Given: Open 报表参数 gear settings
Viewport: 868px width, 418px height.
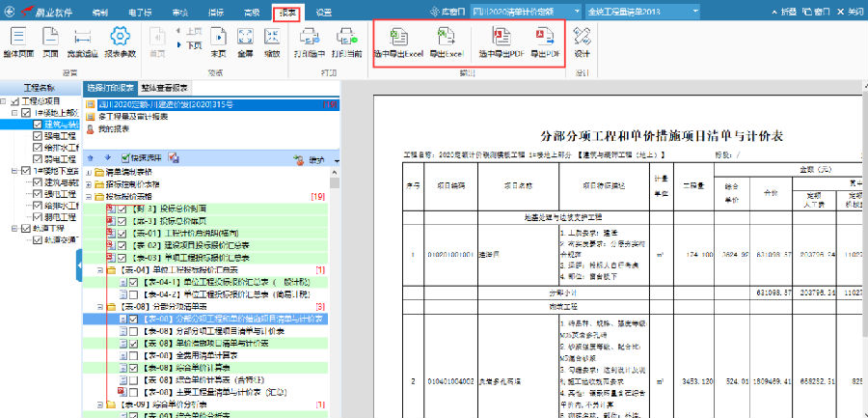Looking at the screenshot, I should coord(119,39).
